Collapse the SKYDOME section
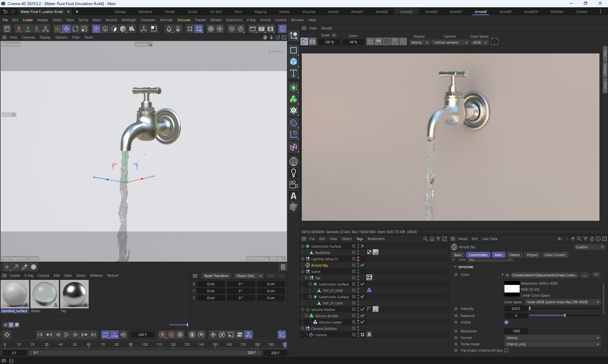The width and height of the screenshot is (608, 364). tap(455, 267)
